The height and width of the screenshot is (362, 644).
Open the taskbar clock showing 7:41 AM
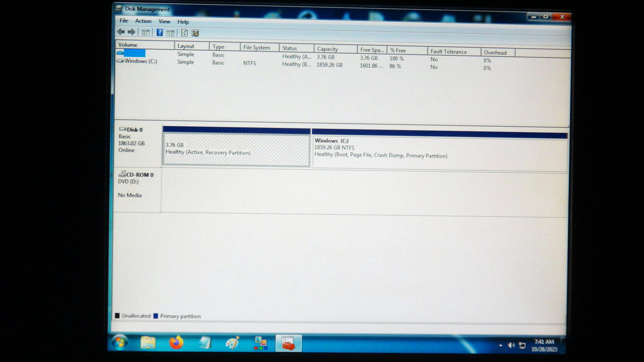click(544, 345)
